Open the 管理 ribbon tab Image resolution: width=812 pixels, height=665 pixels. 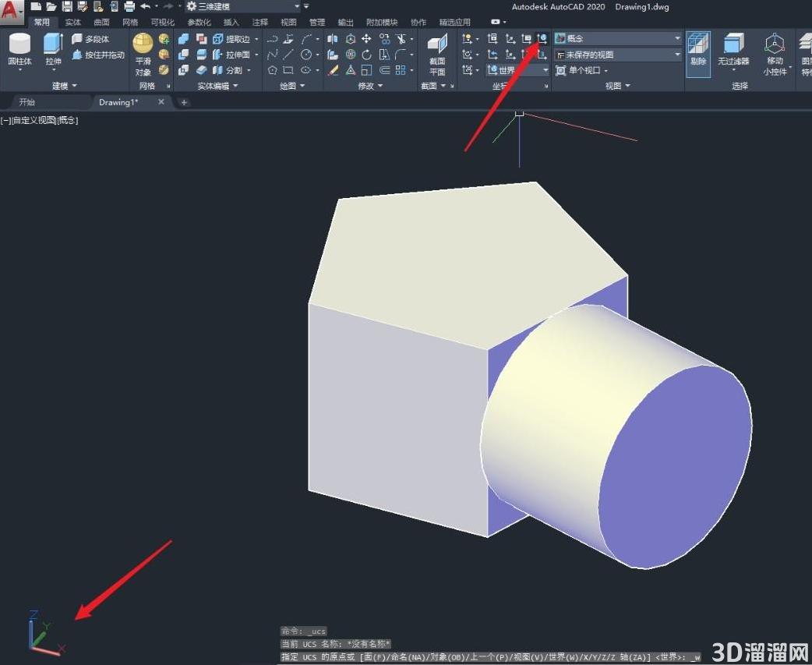317,23
